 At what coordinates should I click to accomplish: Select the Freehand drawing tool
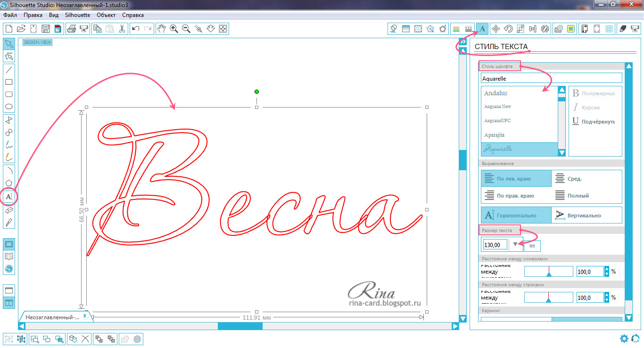(x=9, y=144)
